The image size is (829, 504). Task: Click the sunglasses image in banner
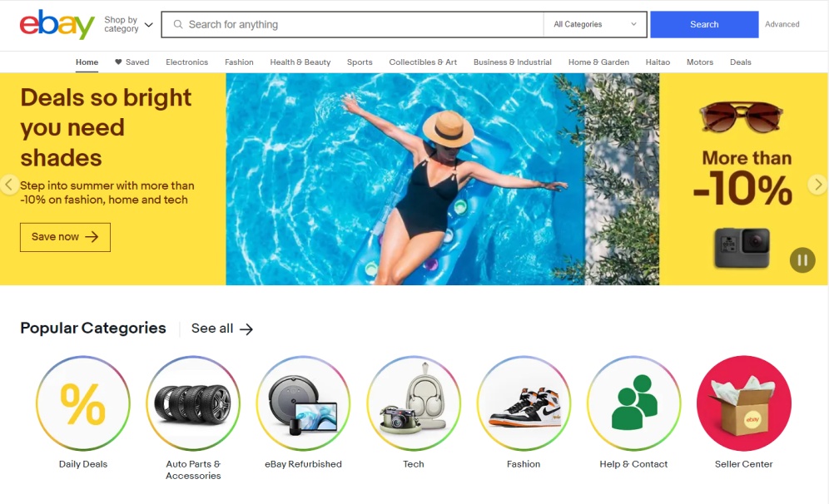point(742,116)
